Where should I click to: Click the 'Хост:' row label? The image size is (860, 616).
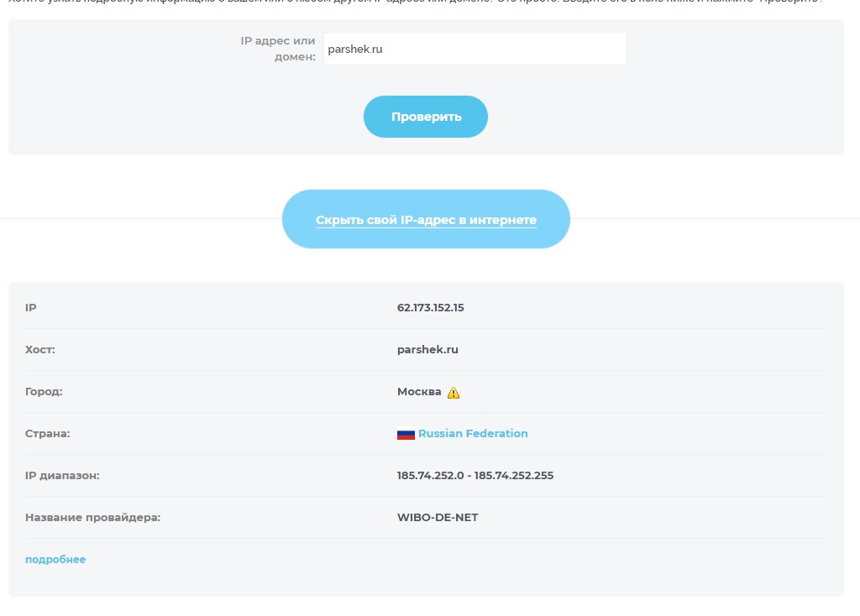pos(40,350)
